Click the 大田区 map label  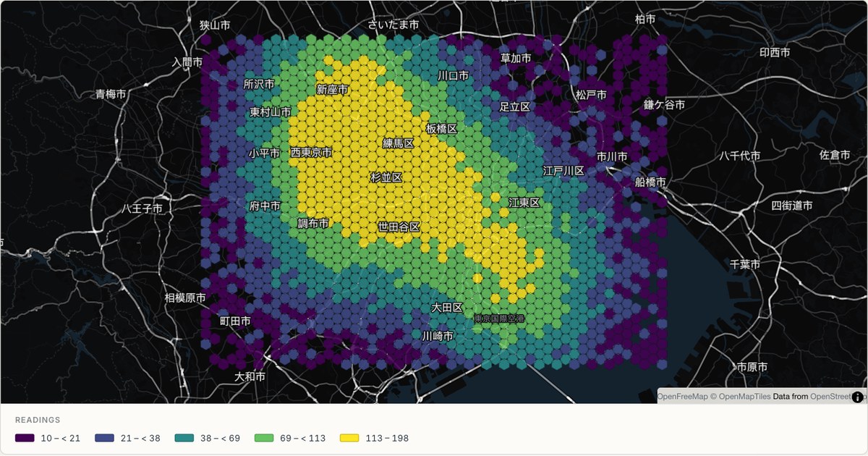(x=447, y=308)
